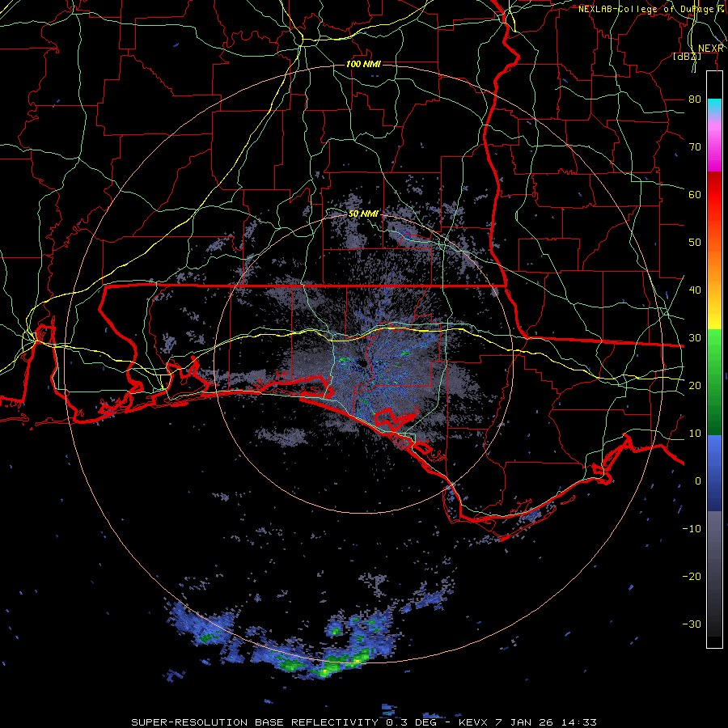Click the 80 value on reflectivity scale
This screenshot has width=728, height=728.
(695, 99)
